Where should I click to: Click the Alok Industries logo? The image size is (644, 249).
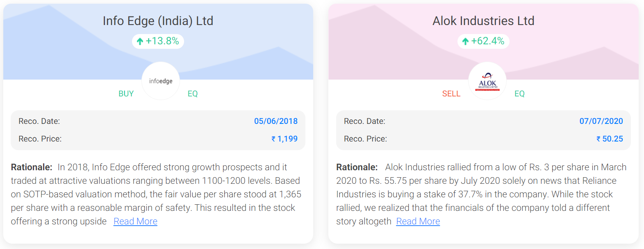point(487,81)
